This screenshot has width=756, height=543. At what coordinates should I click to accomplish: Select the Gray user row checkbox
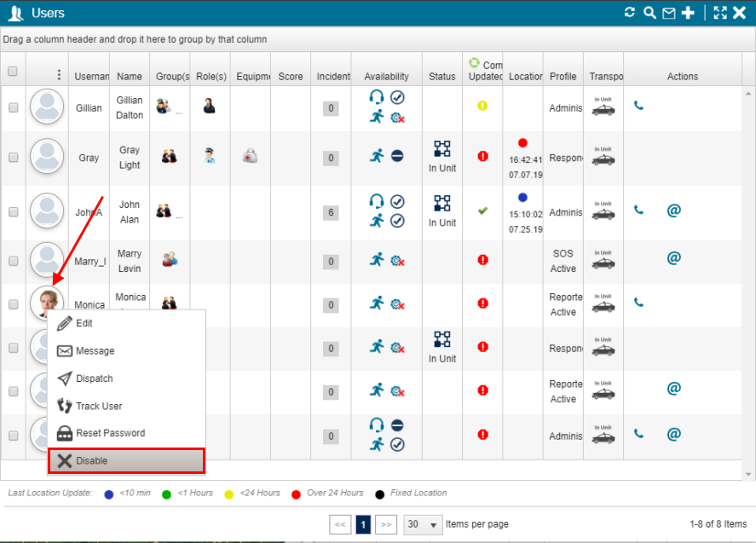13,158
